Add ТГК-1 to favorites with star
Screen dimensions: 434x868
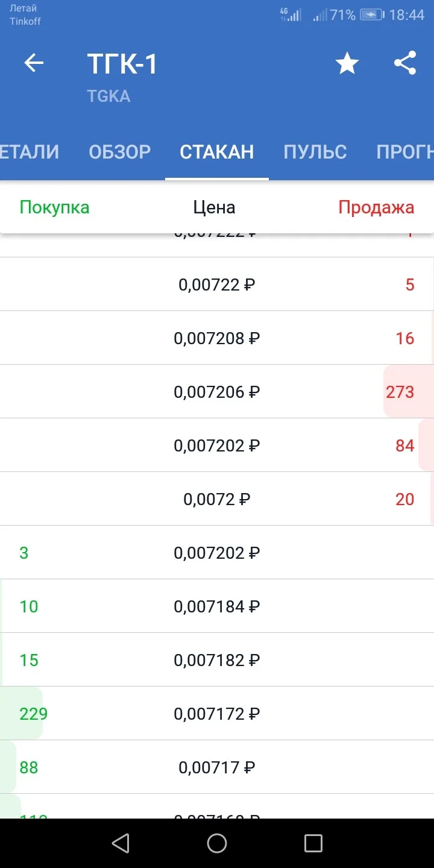tap(347, 63)
